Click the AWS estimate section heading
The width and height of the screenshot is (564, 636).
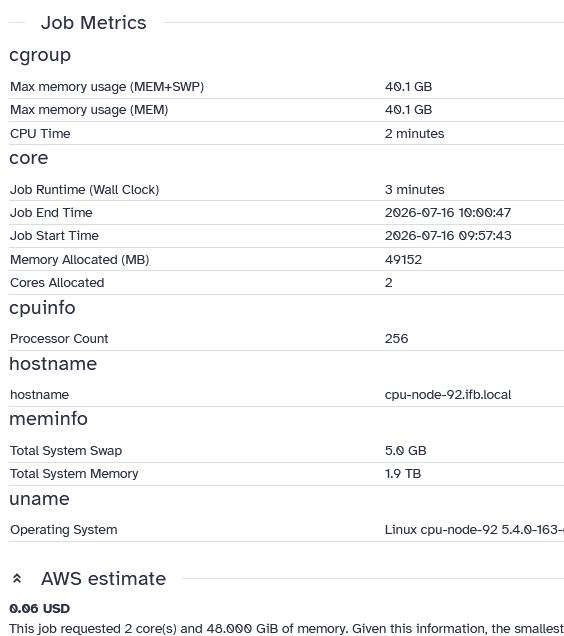103,579
